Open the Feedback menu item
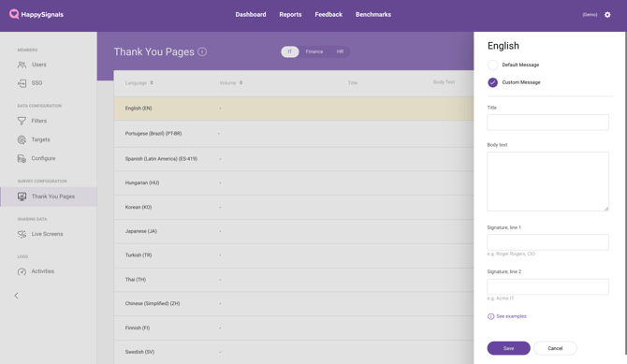Image resolution: width=627 pixels, height=364 pixels. (328, 14)
